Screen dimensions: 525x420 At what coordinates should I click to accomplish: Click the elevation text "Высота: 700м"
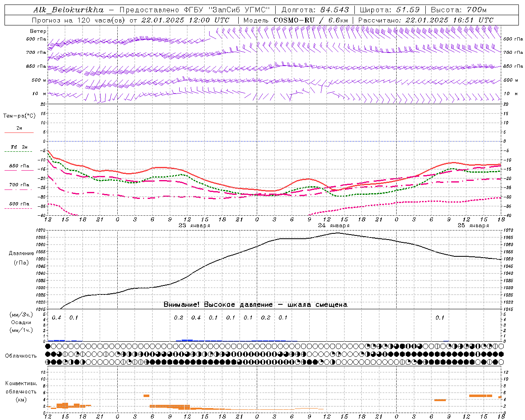459,10
